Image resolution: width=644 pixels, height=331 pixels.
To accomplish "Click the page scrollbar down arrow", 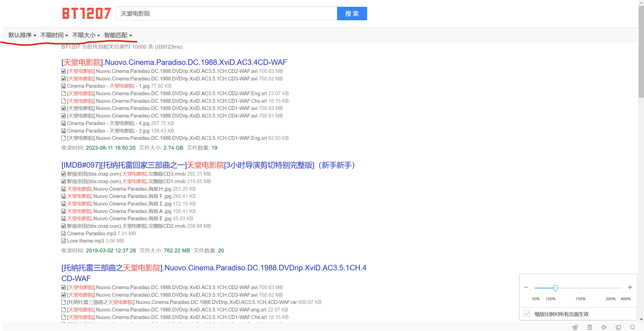I will pyautogui.click(x=641, y=319).
